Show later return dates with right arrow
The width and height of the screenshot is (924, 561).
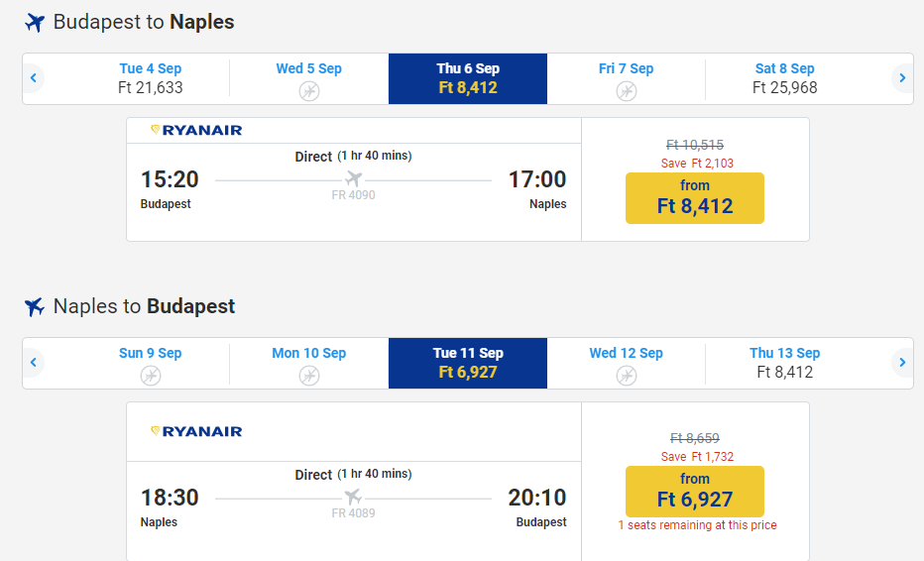pos(901,363)
